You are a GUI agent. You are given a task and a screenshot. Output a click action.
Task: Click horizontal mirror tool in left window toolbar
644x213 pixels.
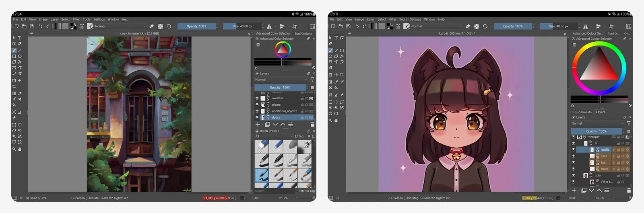pyautogui.click(x=269, y=26)
